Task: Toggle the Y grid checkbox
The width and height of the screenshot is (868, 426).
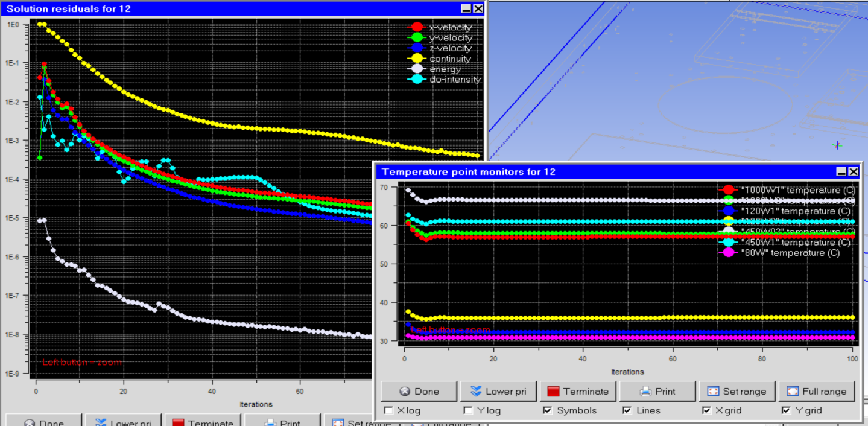Action: [x=786, y=410]
